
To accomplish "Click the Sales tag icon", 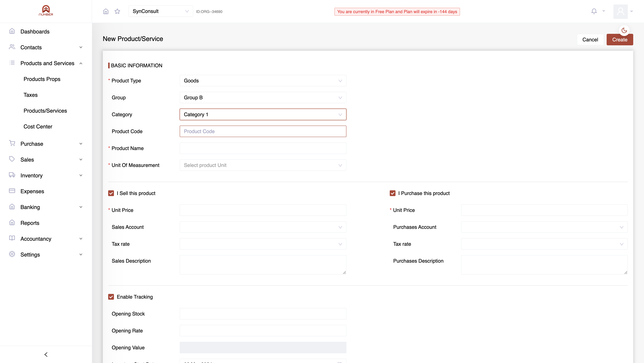I will click(x=12, y=159).
